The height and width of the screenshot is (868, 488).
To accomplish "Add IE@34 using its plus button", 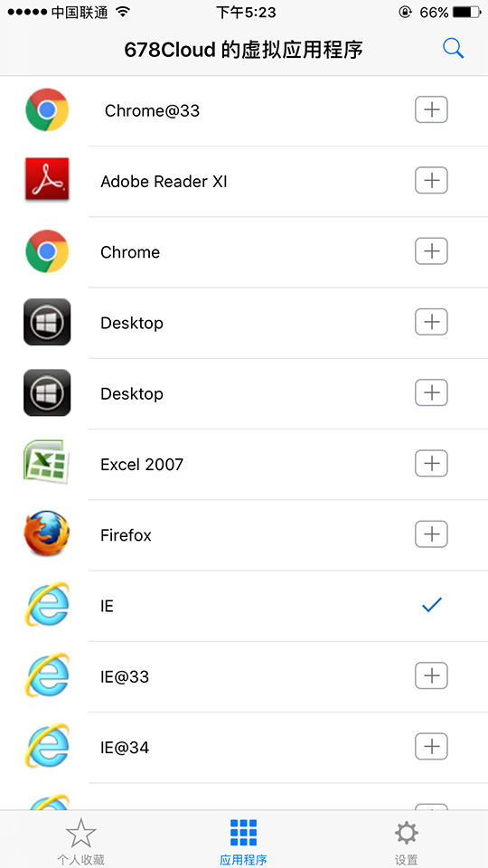I will (x=432, y=748).
